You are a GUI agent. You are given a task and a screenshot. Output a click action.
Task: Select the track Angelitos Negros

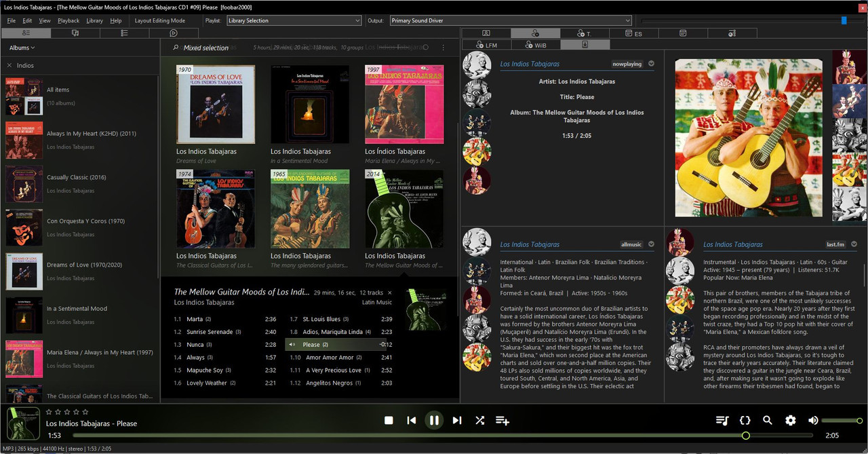(x=340, y=383)
